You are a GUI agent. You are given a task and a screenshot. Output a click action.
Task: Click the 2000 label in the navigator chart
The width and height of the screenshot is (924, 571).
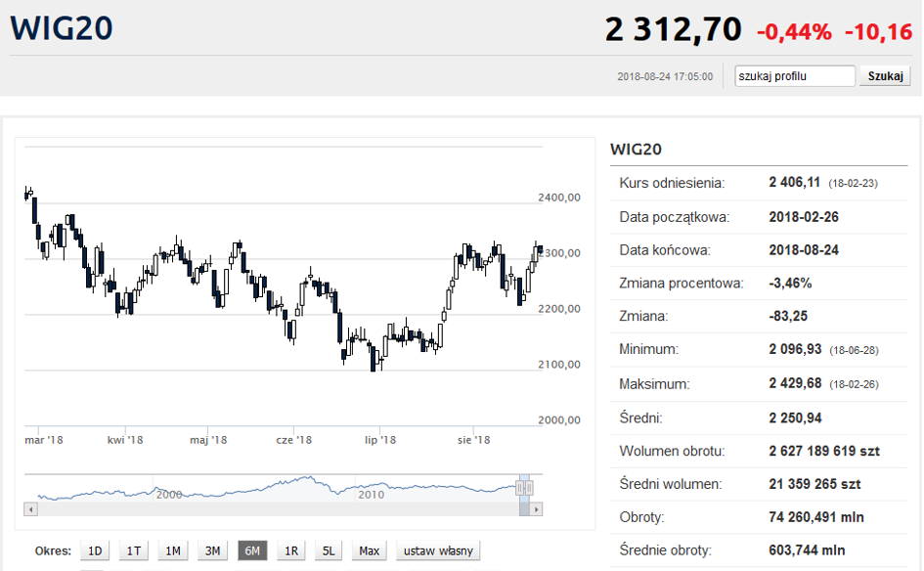[x=169, y=495]
